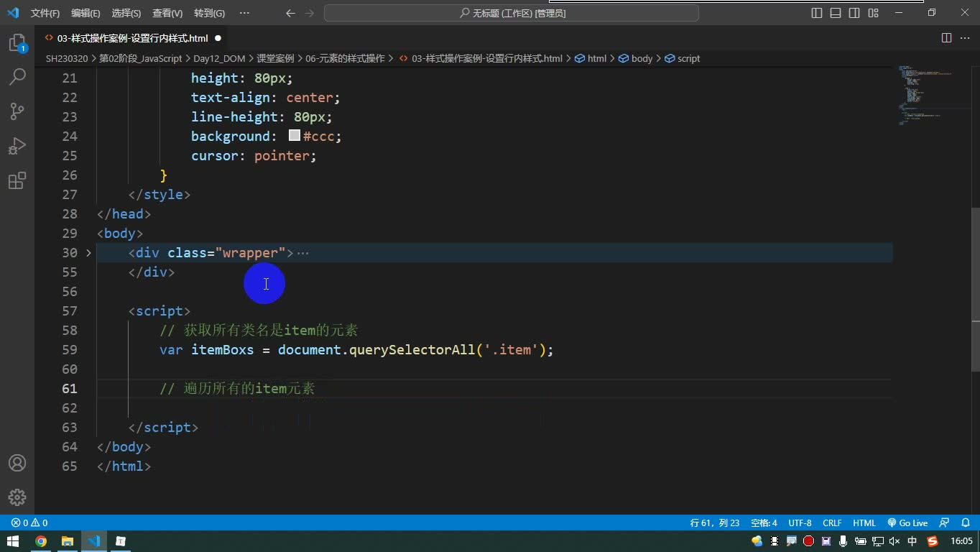This screenshot has height=552, width=980.
Task: Click the body breadcrumb item
Action: pos(635,58)
